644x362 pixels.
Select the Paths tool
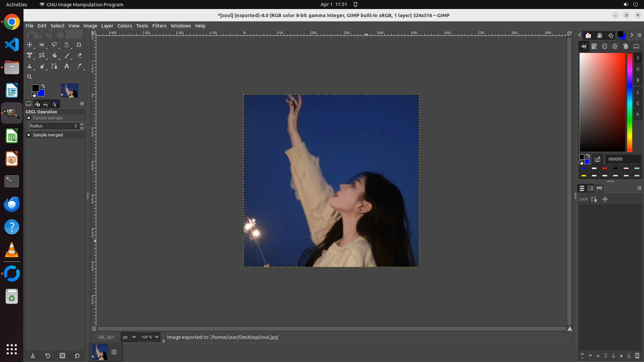(x=54, y=66)
